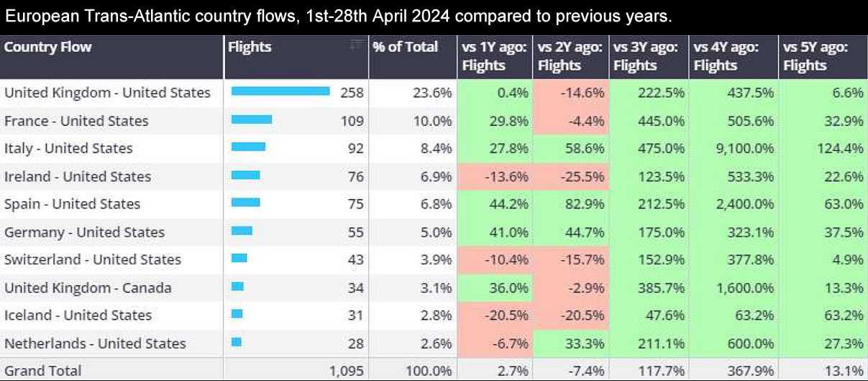The image size is (868, 381).
Task: Select the vs 2Y ago: Flights header
Action: pos(570,56)
